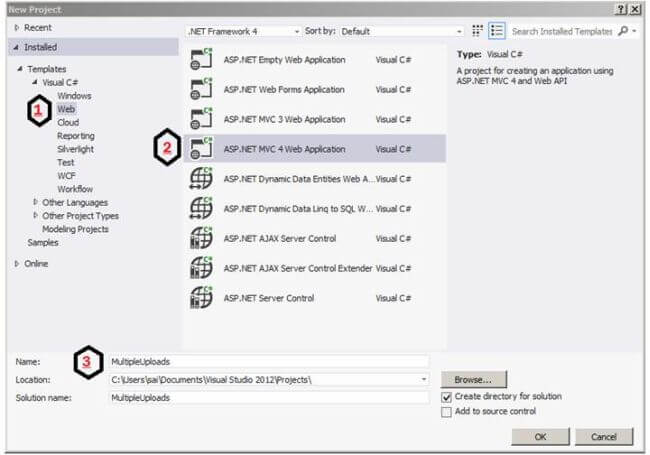Viewport: 650px width, 455px height.
Task: Collapse the Visual C# tree node
Action: click(x=35, y=82)
